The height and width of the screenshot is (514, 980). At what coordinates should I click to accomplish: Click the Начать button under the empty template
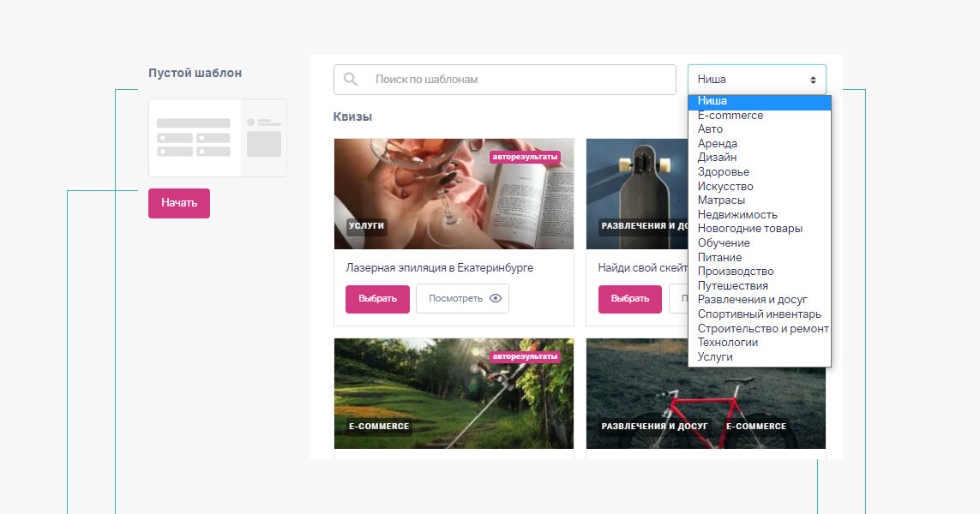click(178, 203)
